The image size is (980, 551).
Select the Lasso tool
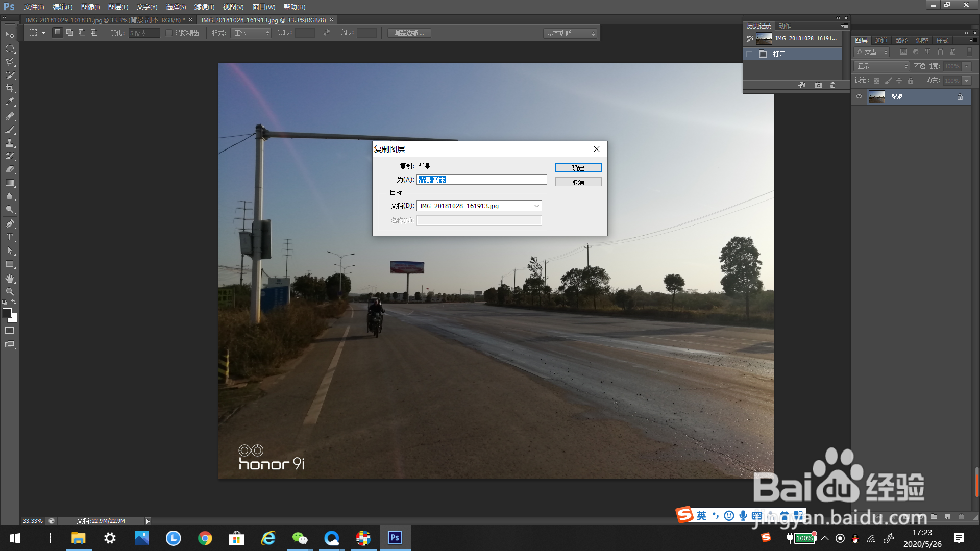pyautogui.click(x=10, y=62)
